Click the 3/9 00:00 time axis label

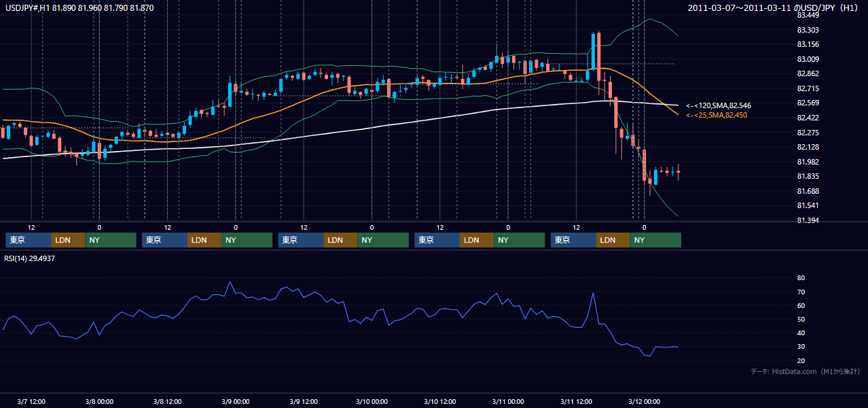[236, 401]
